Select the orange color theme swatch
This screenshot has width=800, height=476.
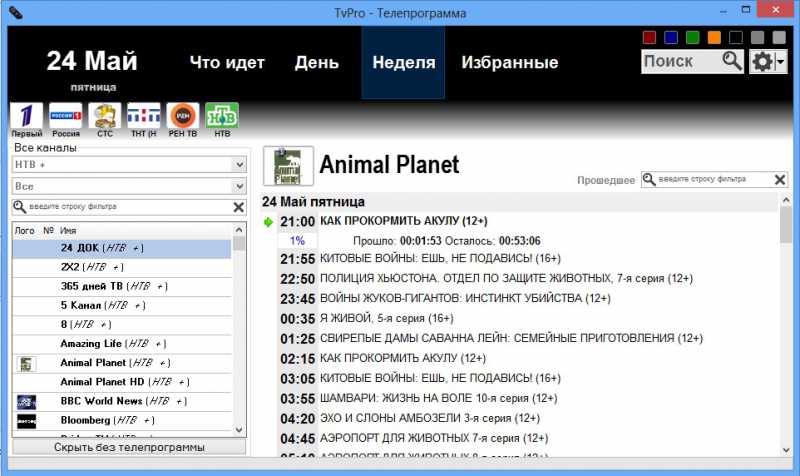714,37
